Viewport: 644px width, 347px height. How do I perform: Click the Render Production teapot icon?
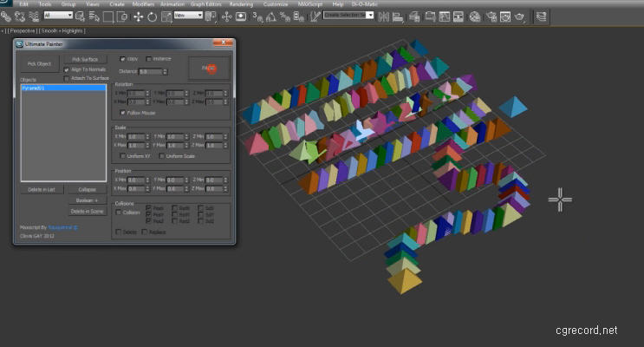[x=519, y=16]
